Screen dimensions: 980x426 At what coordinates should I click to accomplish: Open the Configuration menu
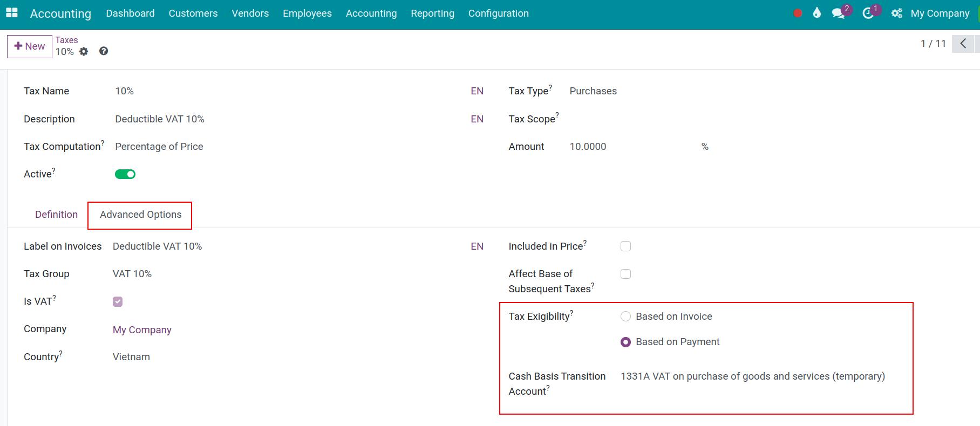pos(499,13)
